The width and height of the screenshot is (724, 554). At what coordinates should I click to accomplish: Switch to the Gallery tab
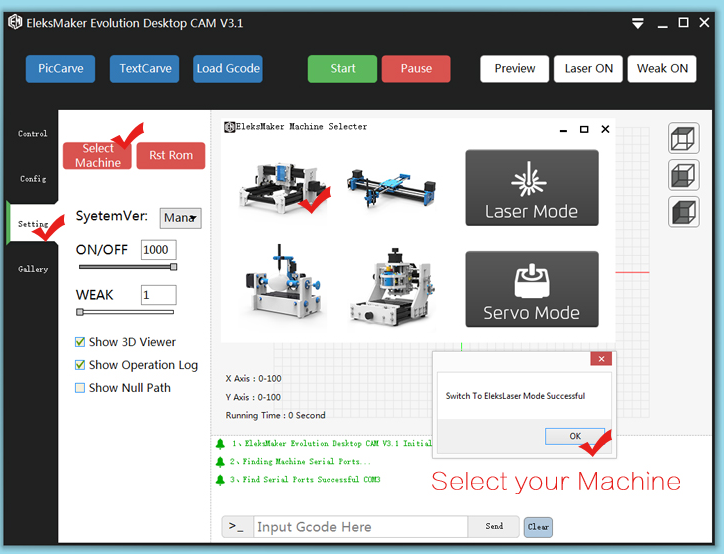[32, 269]
